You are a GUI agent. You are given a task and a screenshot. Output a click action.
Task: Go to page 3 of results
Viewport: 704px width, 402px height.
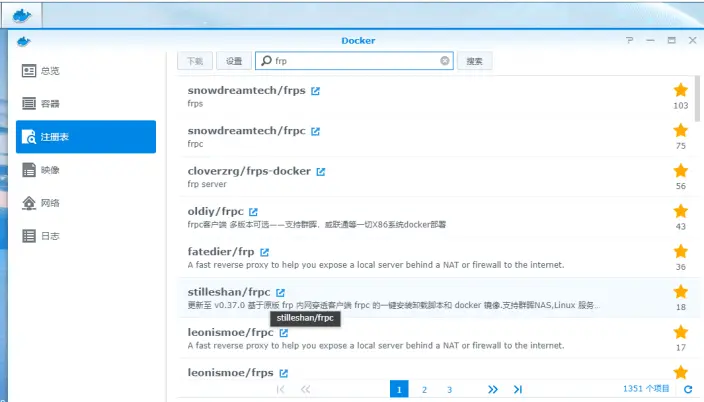pos(449,389)
